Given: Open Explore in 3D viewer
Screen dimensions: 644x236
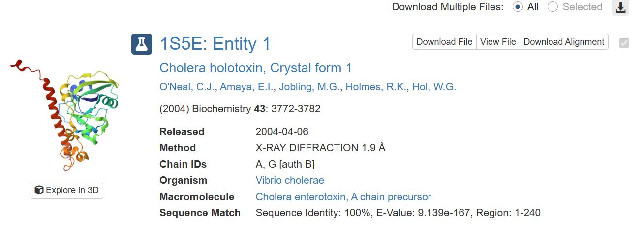Looking at the screenshot, I should click(67, 190).
